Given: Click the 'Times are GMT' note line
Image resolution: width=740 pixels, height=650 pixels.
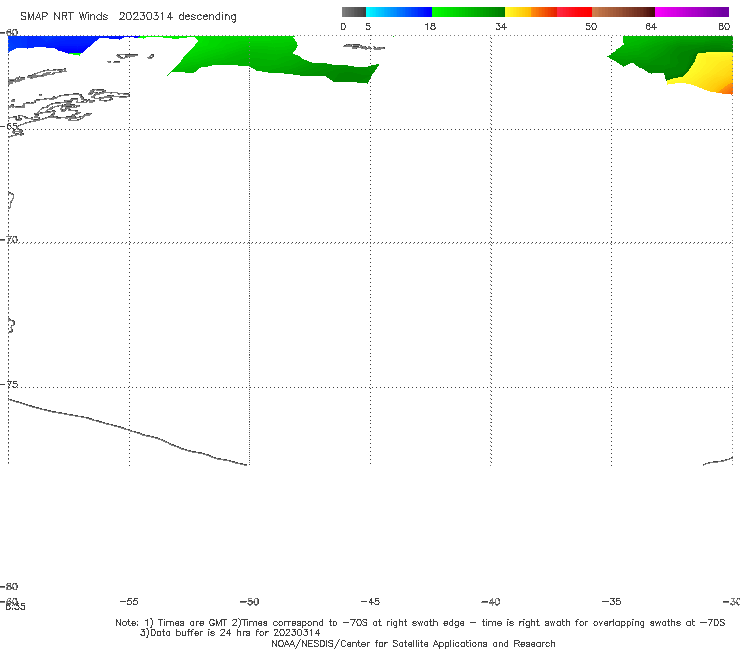Looking at the screenshot, I should coord(420,623).
